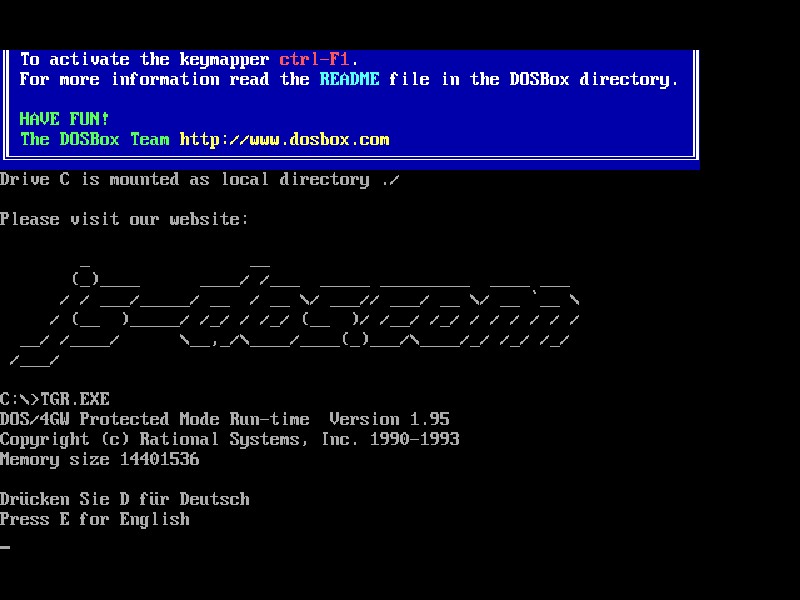Click the http://www.dosbox.com URL

pyautogui.click(x=284, y=139)
